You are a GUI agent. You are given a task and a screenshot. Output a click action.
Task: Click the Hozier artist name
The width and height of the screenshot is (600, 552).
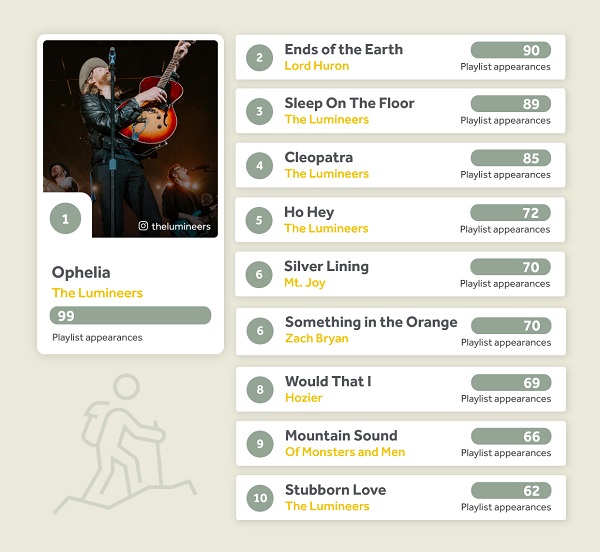[304, 398]
